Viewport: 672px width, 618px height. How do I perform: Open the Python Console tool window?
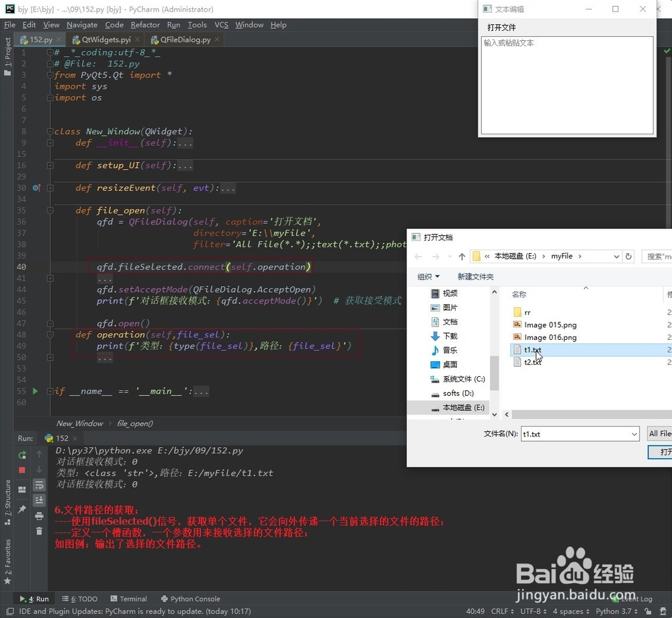pyautogui.click(x=190, y=599)
